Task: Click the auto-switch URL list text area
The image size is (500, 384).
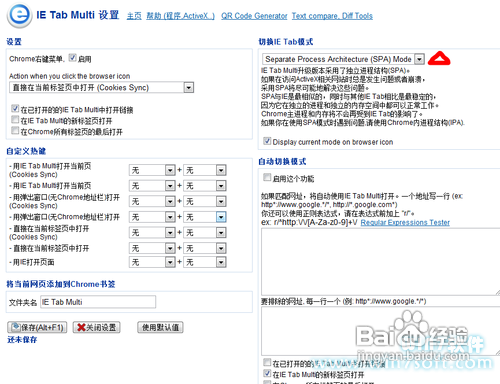Action: point(380,262)
